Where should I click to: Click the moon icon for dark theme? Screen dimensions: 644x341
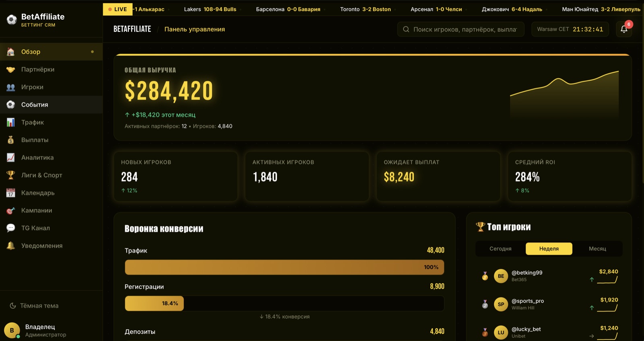(x=13, y=306)
